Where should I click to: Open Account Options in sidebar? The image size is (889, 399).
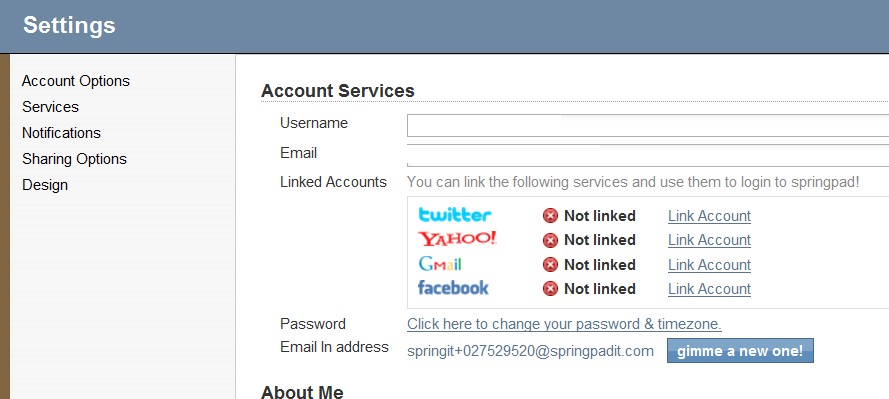tap(76, 81)
